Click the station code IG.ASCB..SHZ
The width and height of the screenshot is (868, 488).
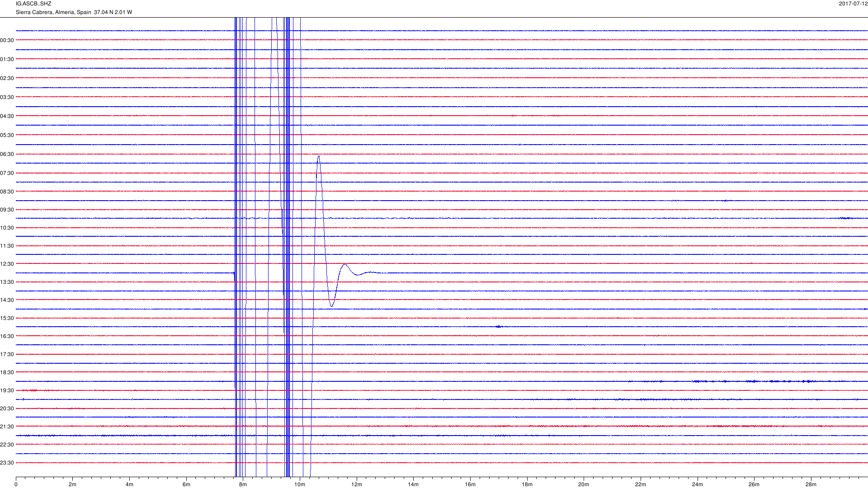pos(33,4)
